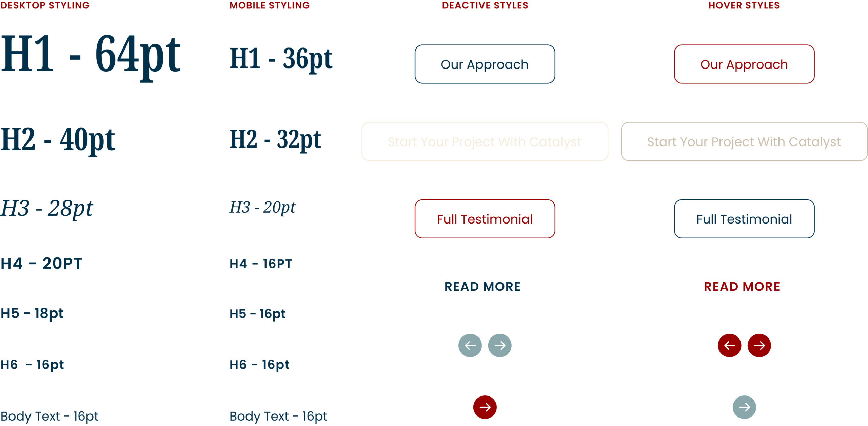This screenshot has height=426, width=868.
Task: Select the Deactive Styles column label
Action: click(x=485, y=5)
